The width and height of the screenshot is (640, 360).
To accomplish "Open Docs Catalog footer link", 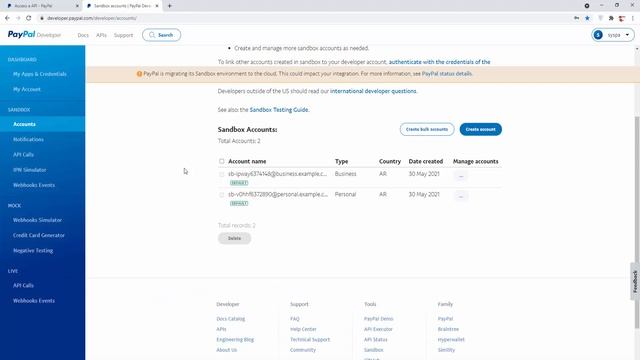I will click(x=231, y=319).
